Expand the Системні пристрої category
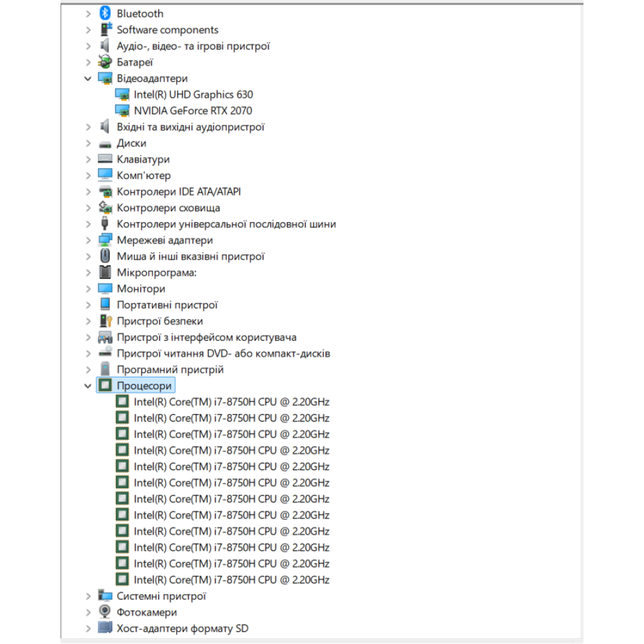The image size is (644, 644). point(88,596)
